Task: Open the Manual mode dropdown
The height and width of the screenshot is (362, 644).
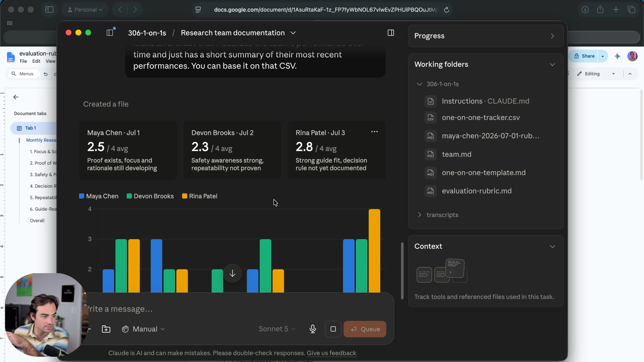Action: (x=143, y=329)
